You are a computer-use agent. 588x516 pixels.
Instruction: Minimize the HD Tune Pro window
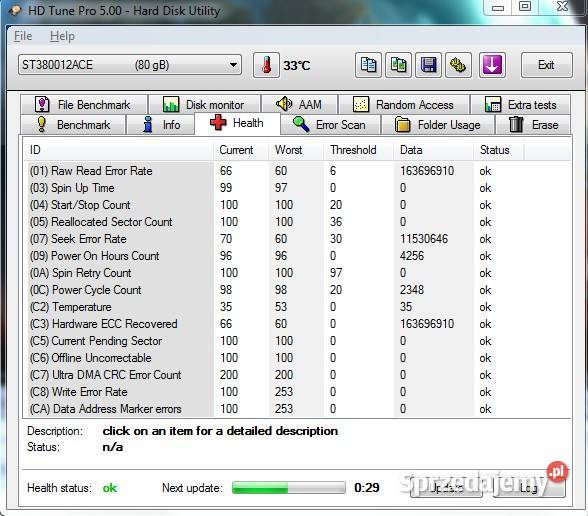[x=498, y=7]
